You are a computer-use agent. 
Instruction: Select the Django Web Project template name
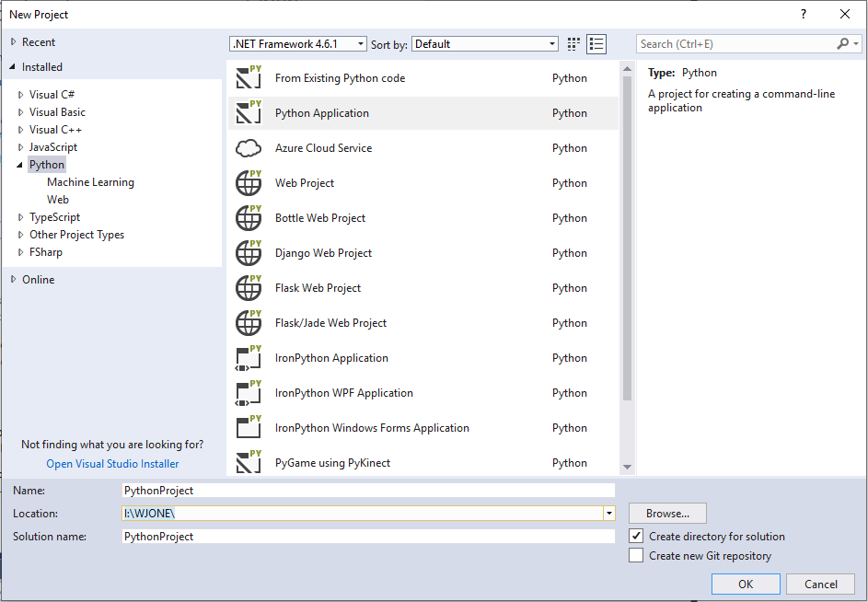point(323,253)
